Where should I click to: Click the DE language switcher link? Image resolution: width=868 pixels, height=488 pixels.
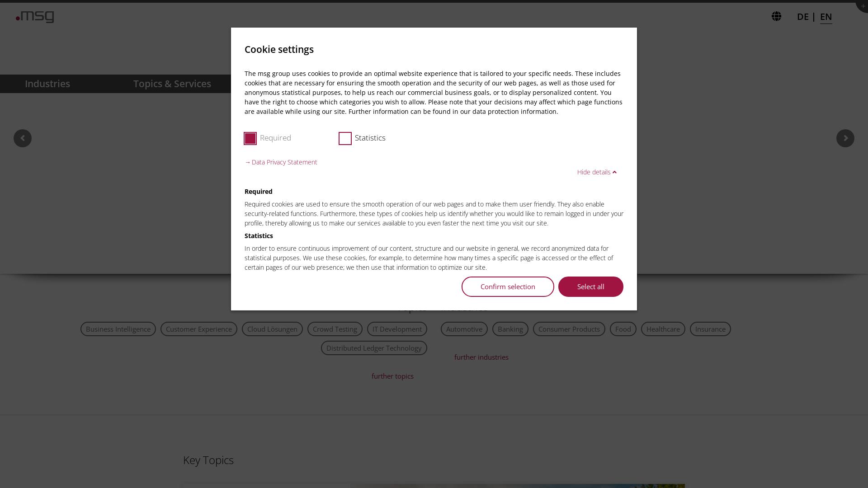802,17
